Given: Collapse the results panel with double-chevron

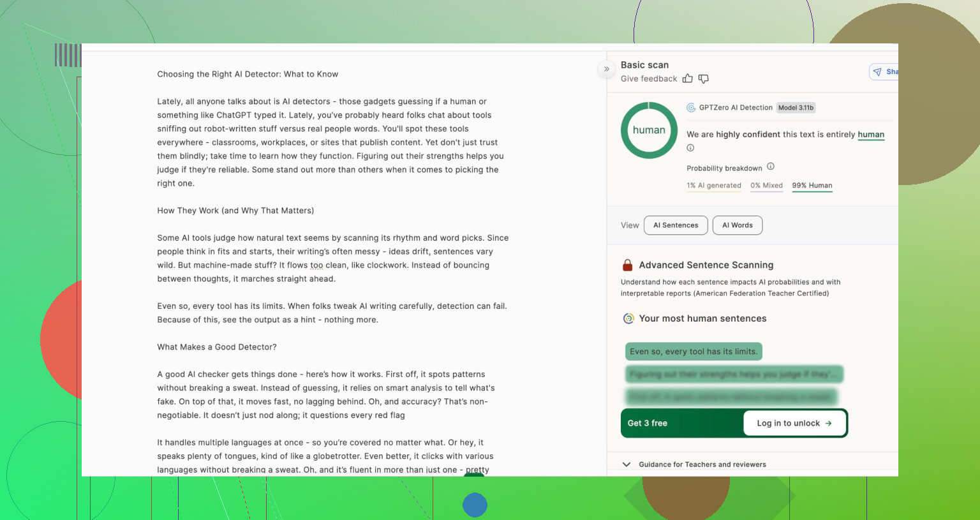Looking at the screenshot, I should [606, 69].
